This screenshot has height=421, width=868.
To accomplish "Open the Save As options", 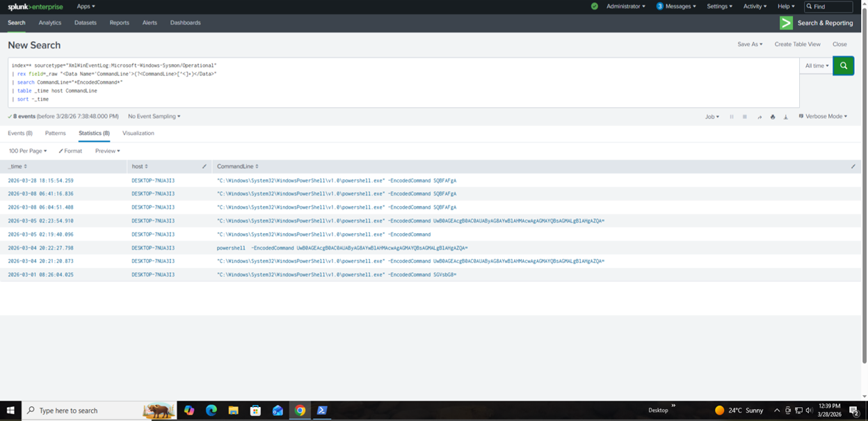I will click(750, 44).
